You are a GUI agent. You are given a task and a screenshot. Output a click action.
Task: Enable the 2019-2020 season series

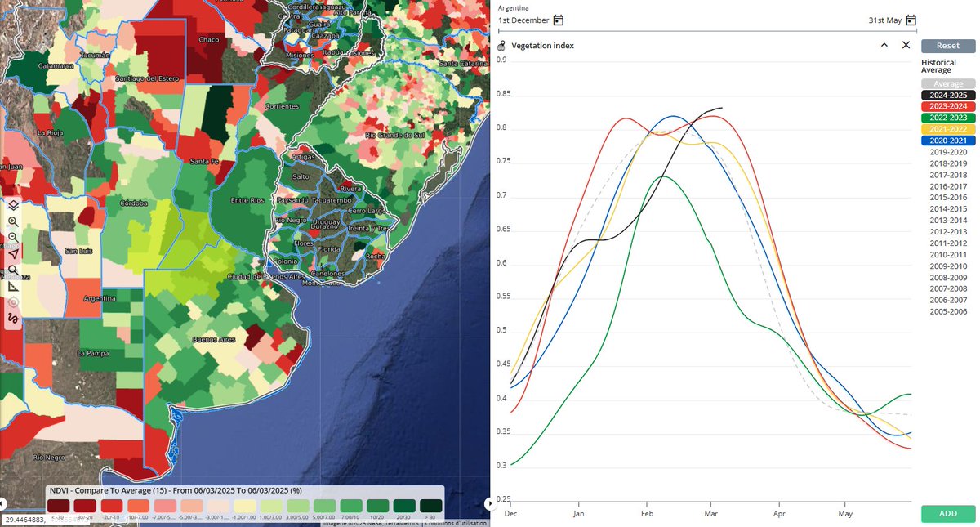coord(948,153)
